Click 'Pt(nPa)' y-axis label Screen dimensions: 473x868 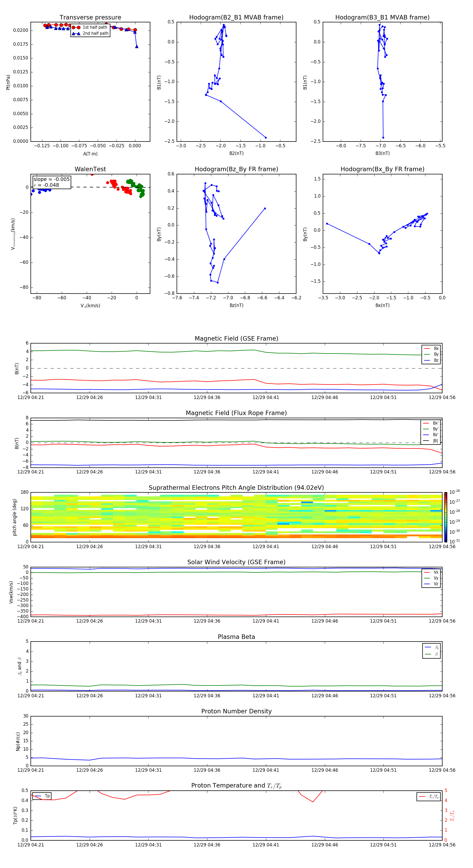coord(8,82)
